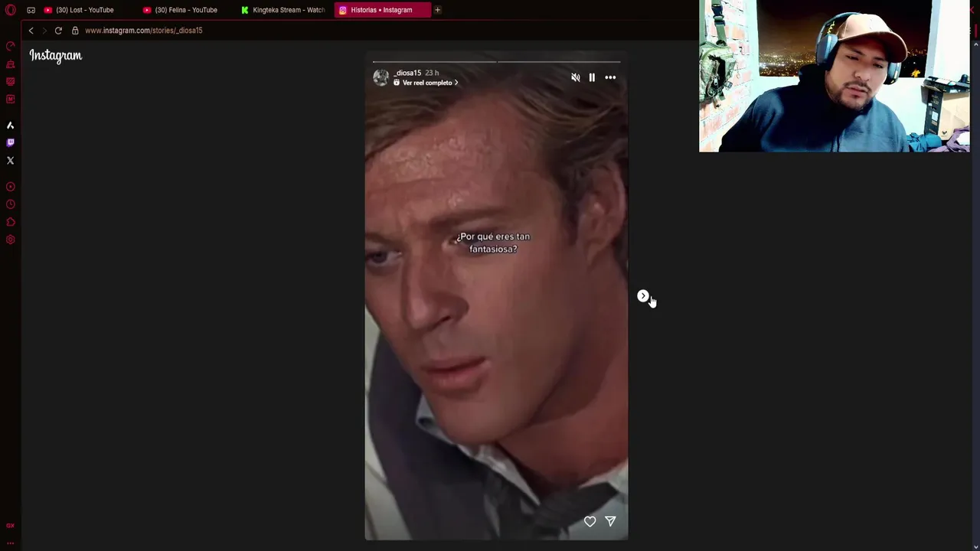The width and height of the screenshot is (980, 551).
Task: Pause the playing story
Action: click(592, 77)
